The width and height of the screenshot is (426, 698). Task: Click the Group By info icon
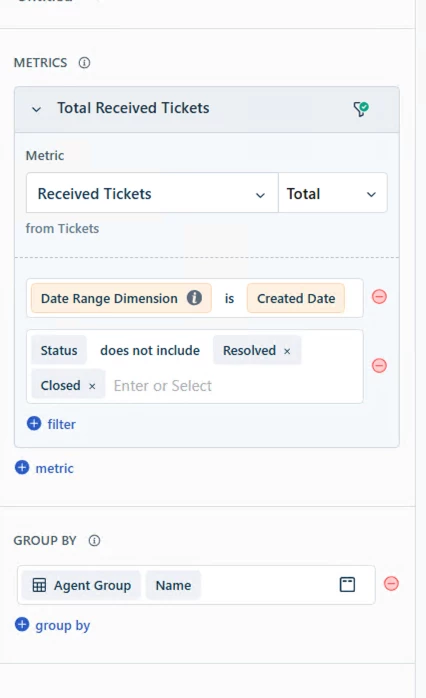94,540
